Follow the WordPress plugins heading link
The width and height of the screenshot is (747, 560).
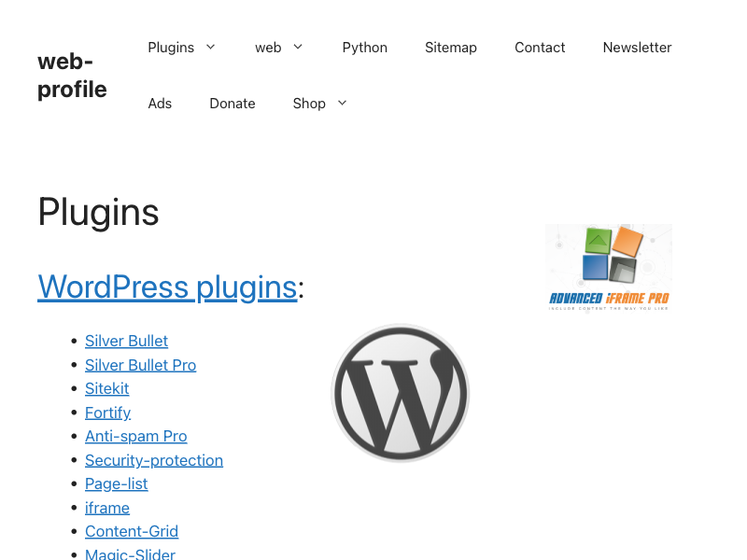point(167,287)
